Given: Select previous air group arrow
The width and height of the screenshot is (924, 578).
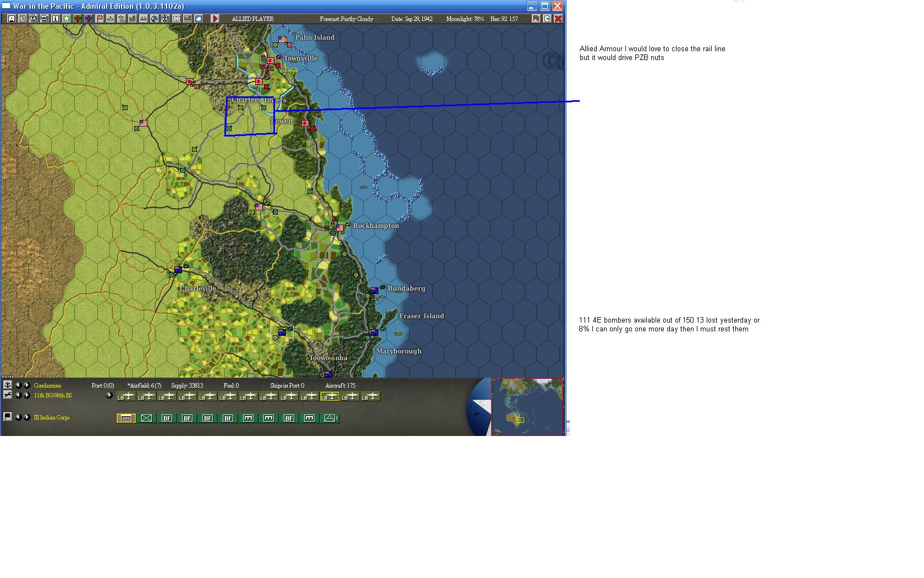Looking at the screenshot, I should click(x=18, y=395).
